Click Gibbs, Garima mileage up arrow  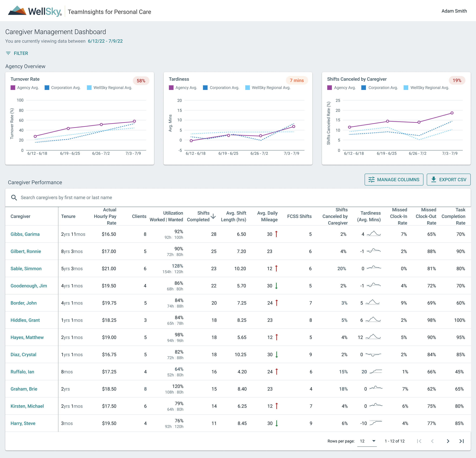276,234
